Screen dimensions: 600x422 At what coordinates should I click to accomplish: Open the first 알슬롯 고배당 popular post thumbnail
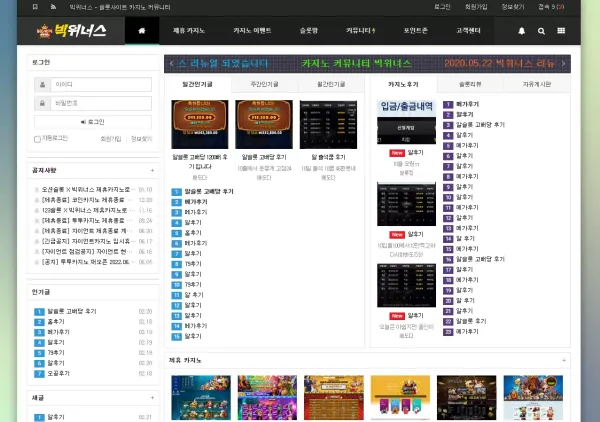click(x=200, y=124)
